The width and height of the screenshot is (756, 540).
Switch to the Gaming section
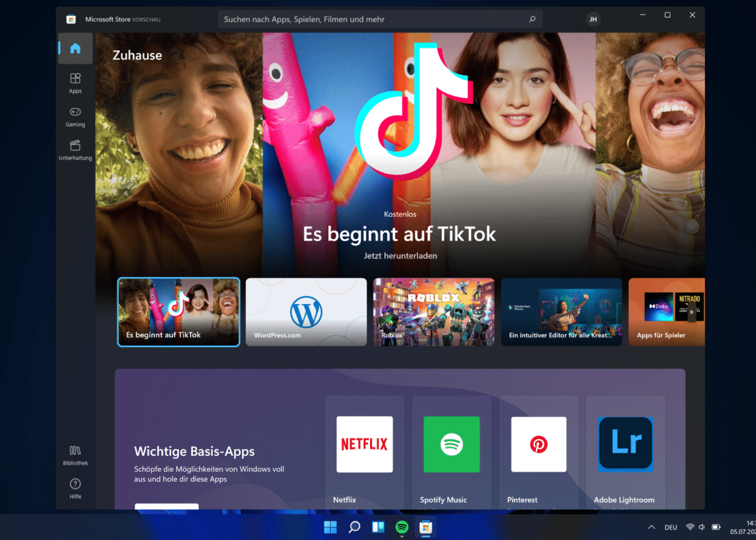point(75,117)
